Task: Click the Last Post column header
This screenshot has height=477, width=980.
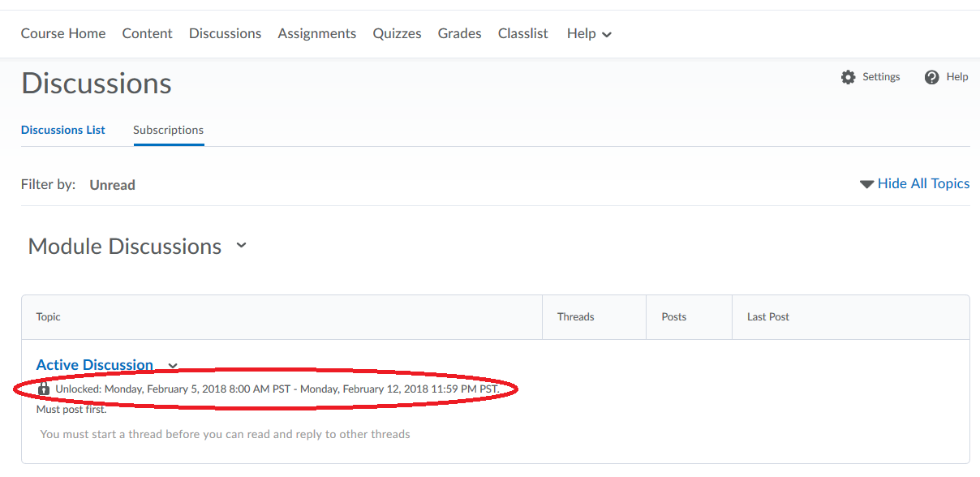Action: (x=767, y=316)
